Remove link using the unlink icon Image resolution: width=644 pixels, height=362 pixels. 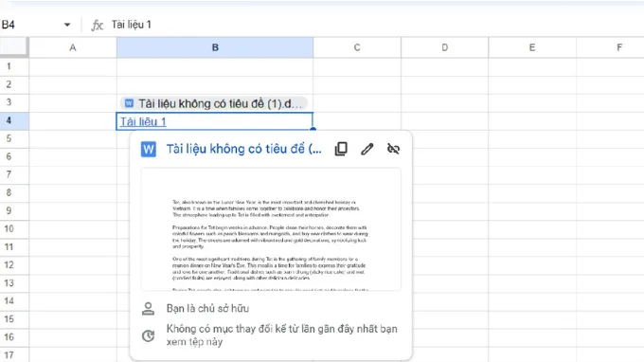pyautogui.click(x=393, y=149)
